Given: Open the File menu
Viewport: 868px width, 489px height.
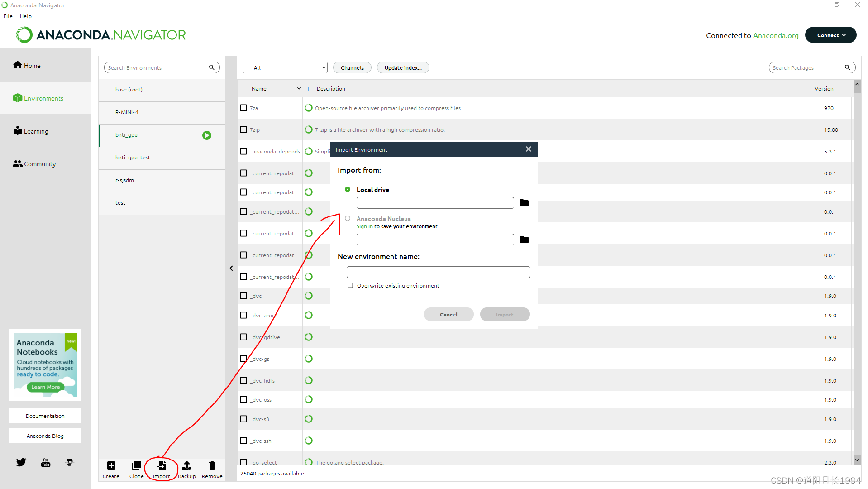Looking at the screenshot, I should coord(8,16).
